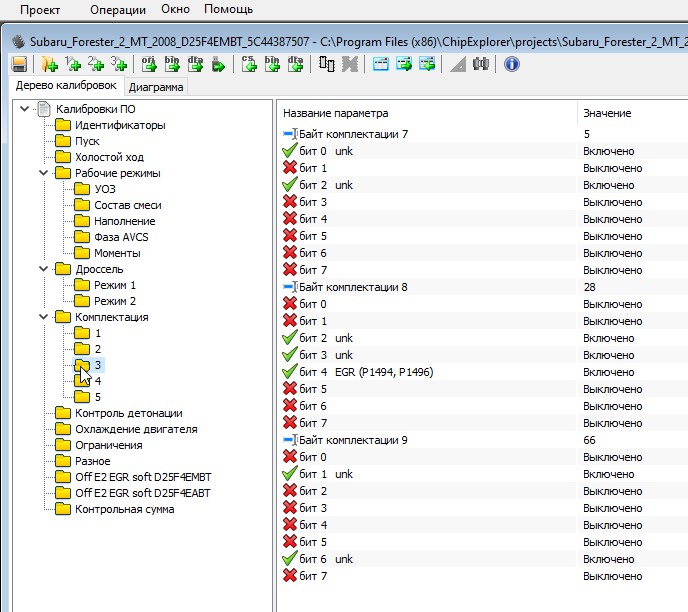
Task: Open Off E2 EGR soft D25F4EABT folder
Action: (x=143, y=493)
